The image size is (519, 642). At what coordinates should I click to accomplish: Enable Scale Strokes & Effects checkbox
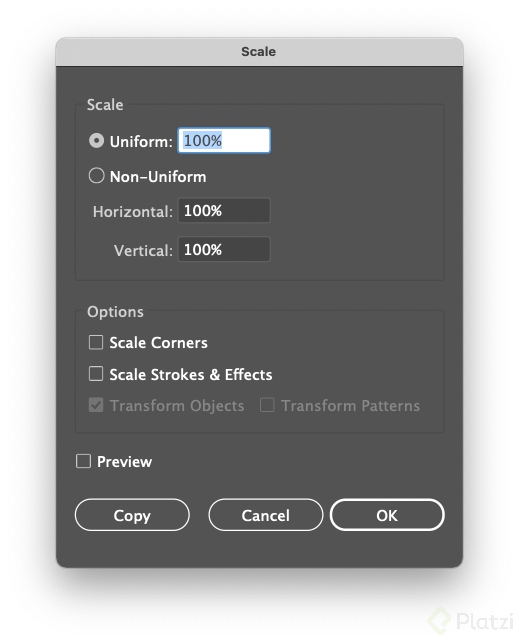(96, 374)
